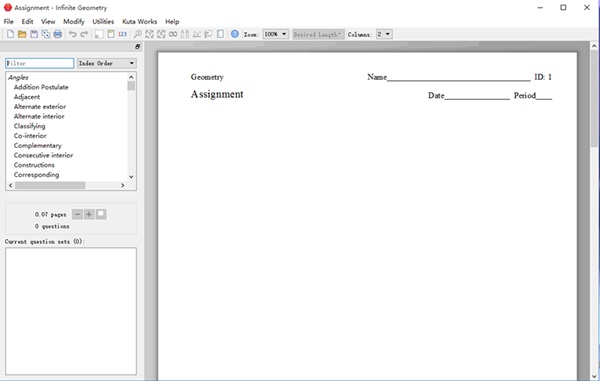Viewport: 600px width, 381px height.
Task: Select the Alternate exterior topic
Action: click(40, 106)
